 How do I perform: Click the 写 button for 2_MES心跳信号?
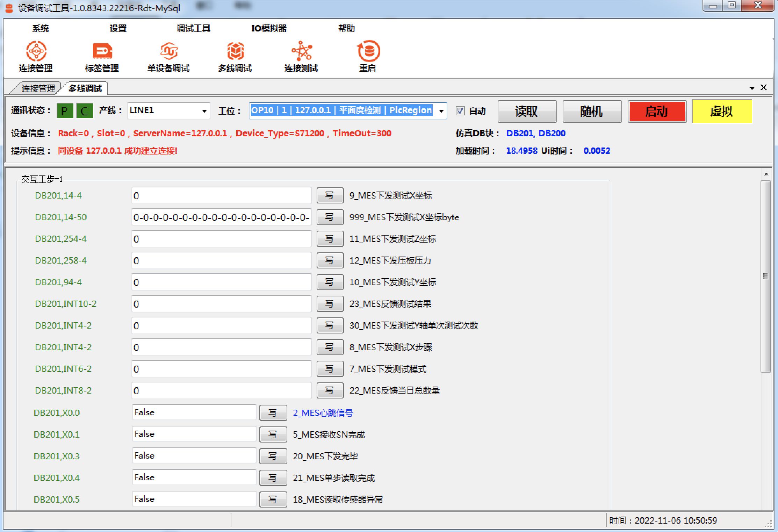pos(273,413)
